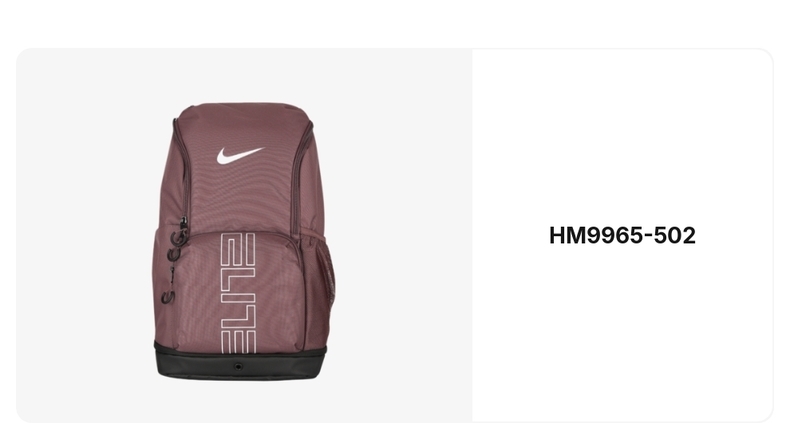Click the black bottom compartment of backpack
The height and width of the screenshot is (423, 790).
tap(240, 361)
